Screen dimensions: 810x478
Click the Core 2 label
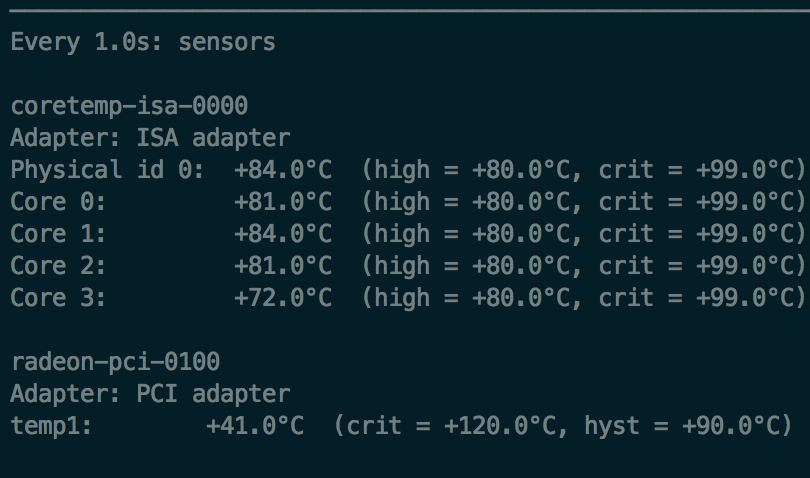tap(58, 266)
